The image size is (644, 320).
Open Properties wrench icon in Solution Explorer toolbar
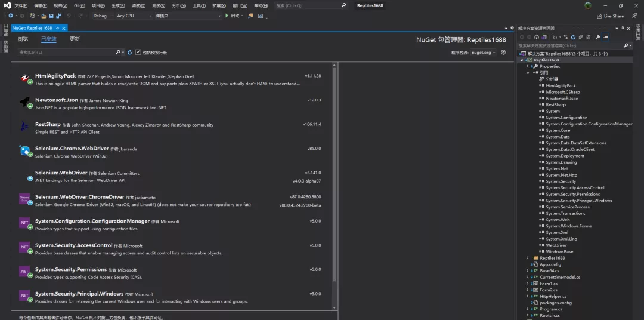598,37
